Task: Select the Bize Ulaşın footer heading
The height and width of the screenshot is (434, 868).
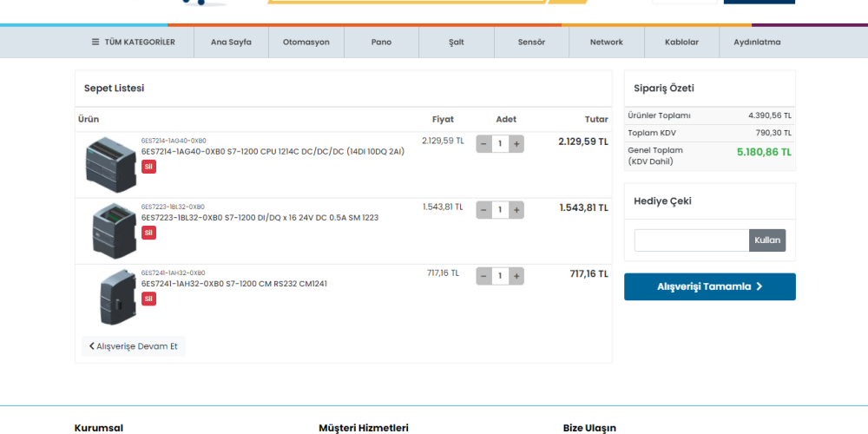Action: [589, 428]
